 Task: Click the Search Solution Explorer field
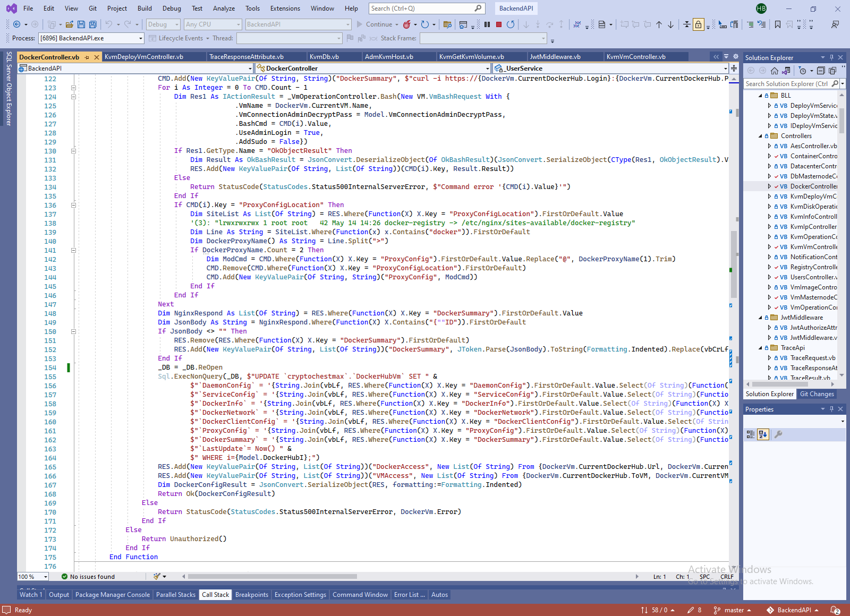787,84
